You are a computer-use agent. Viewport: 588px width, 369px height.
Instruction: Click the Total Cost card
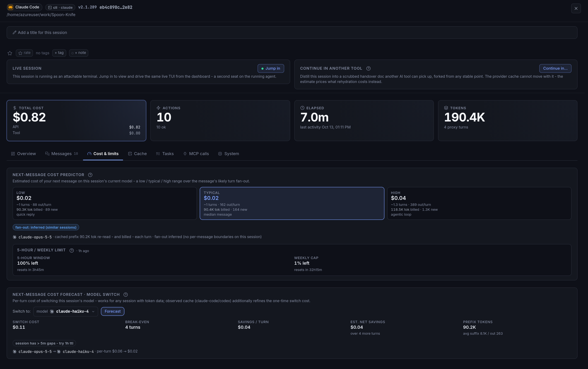tap(76, 121)
